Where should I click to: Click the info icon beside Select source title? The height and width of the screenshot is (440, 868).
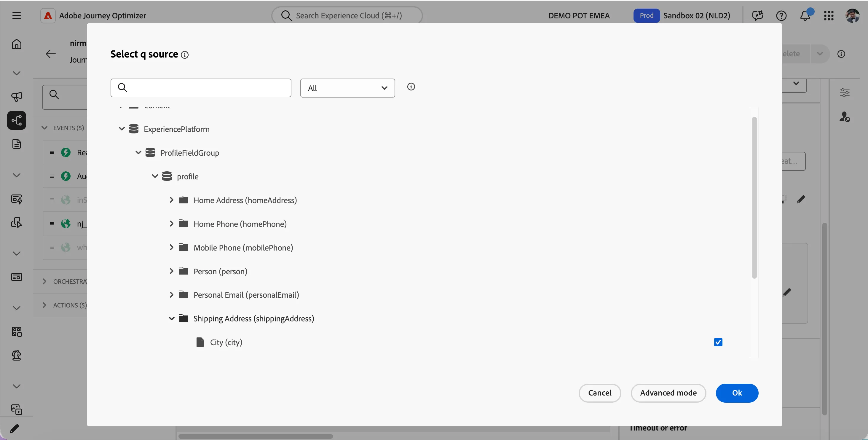point(185,55)
